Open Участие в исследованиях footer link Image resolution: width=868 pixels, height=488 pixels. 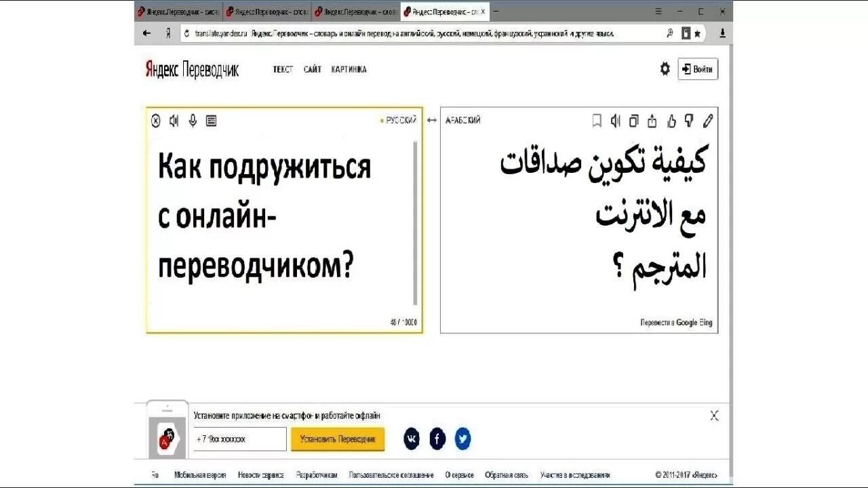(x=575, y=475)
